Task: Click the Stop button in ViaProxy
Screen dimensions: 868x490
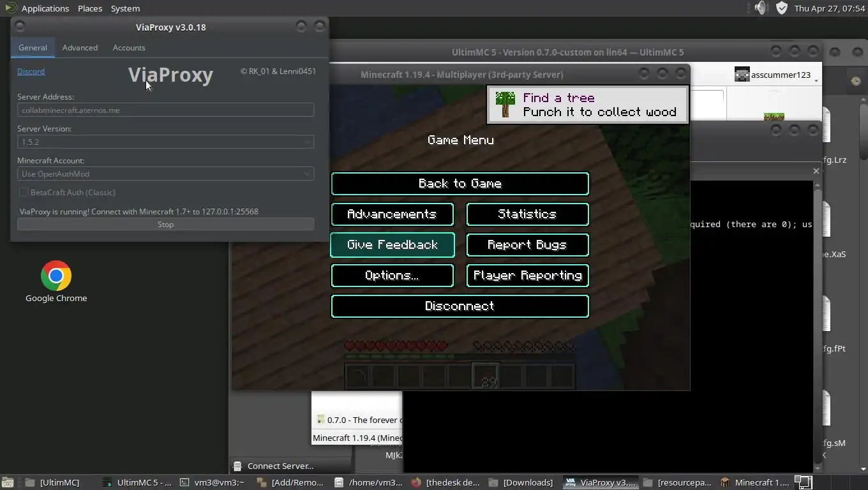Action: click(165, 224)
